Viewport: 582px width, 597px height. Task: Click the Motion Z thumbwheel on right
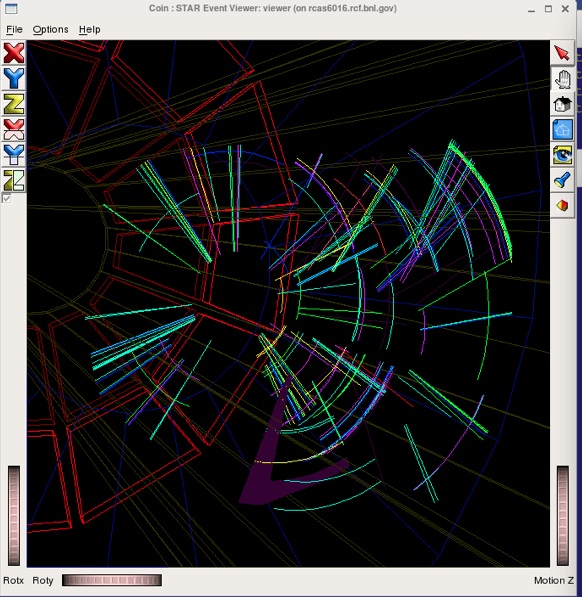(x=563, y=516)
